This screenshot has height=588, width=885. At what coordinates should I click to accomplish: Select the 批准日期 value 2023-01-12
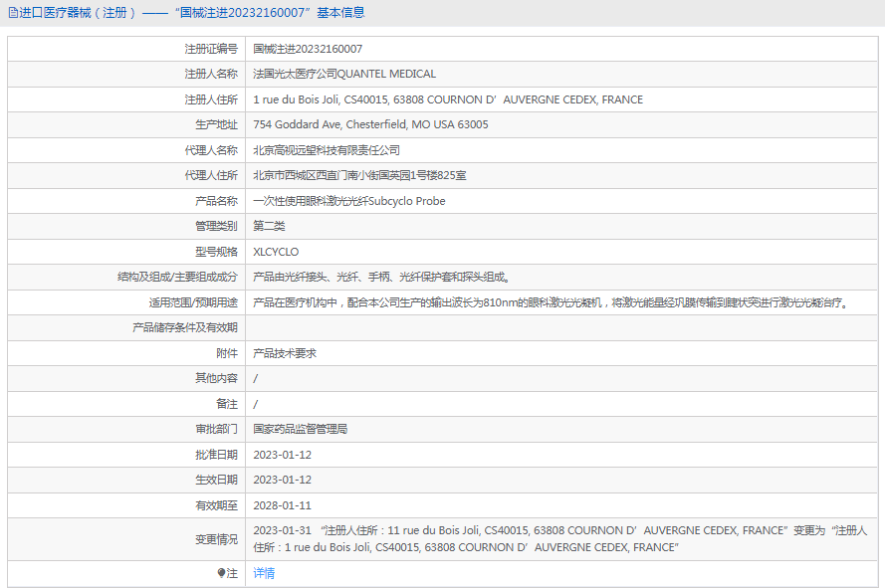pos(282,455)
